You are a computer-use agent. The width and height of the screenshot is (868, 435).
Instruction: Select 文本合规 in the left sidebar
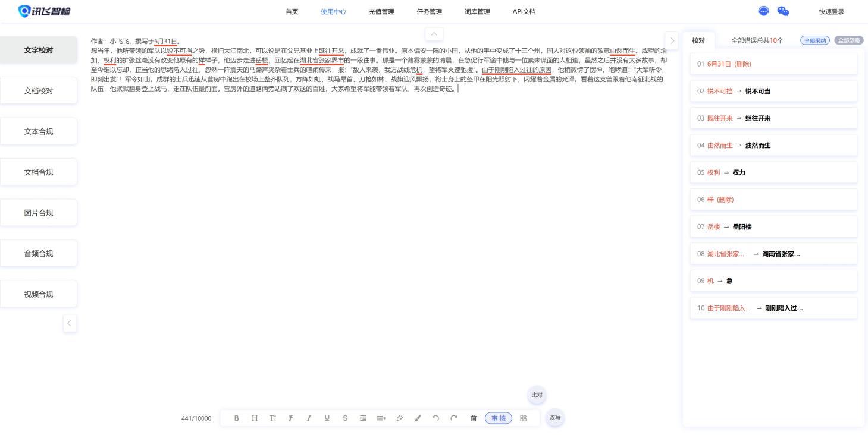39,131
